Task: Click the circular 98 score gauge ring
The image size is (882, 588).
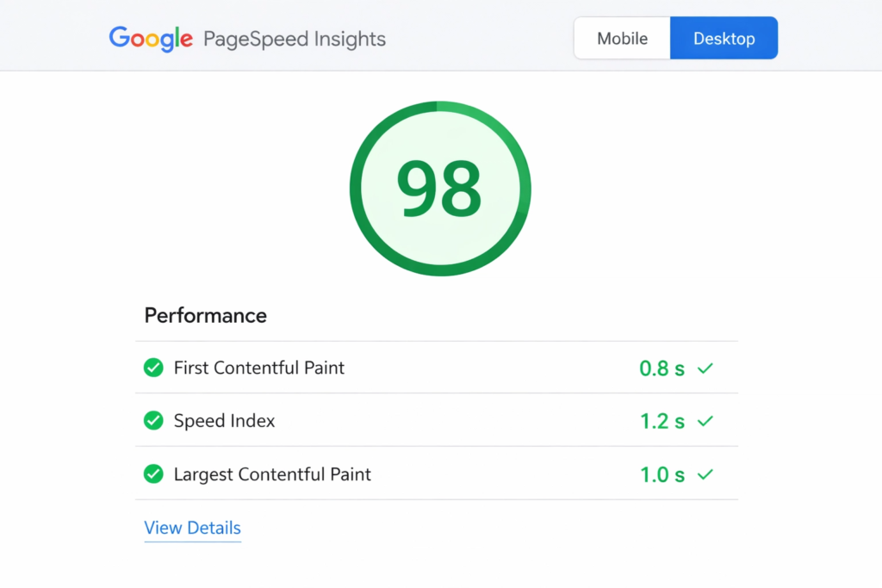Action: pos(440,108)
